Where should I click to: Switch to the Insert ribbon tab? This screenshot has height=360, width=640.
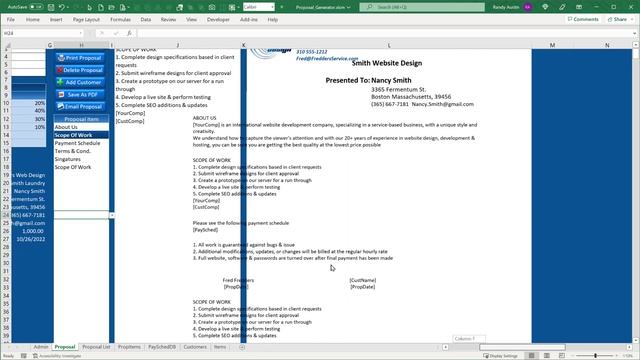coord(56,19)
